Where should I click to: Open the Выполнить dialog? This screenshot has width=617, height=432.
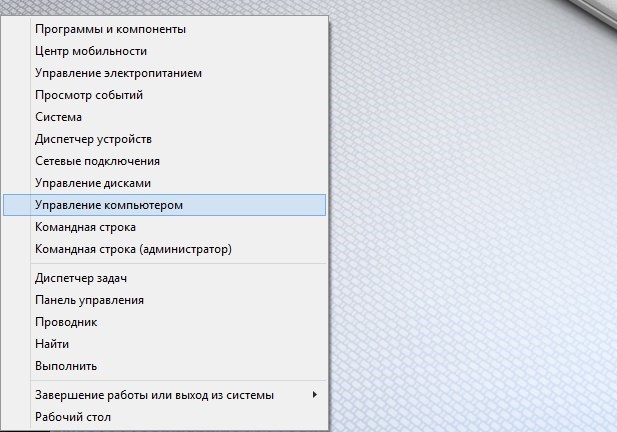164,366
